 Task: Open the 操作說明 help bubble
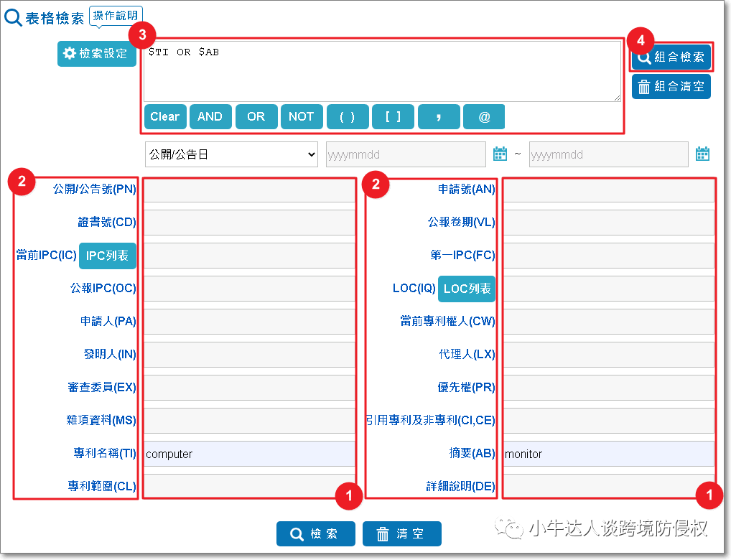point(116,16)
